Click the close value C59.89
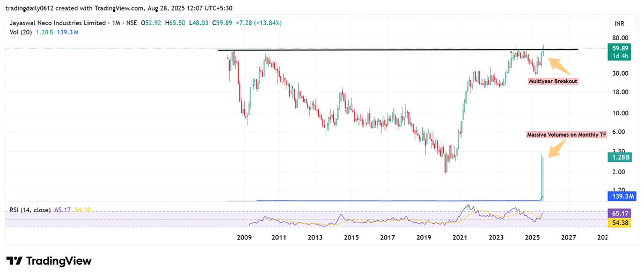This screenshot has height=277, width=644. pyautogui.click(x=223, y=23)
